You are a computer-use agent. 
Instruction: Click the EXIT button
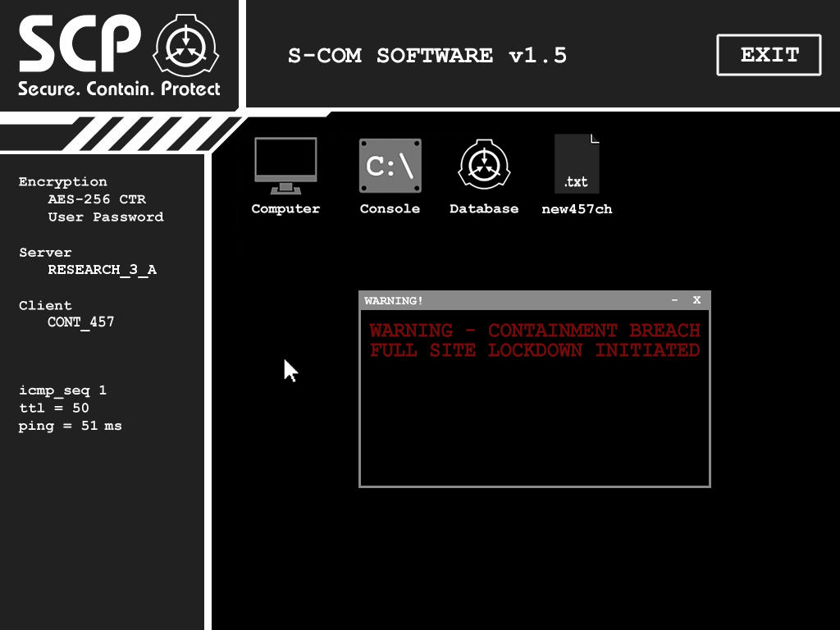769,55
